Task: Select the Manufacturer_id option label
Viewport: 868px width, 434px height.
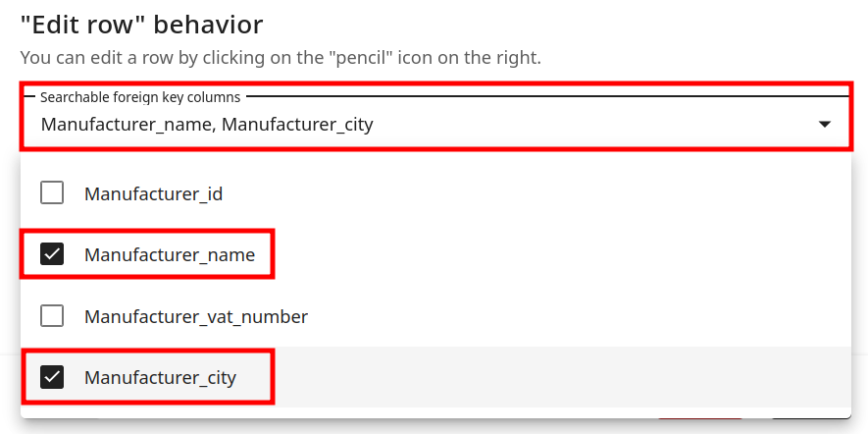Action: (x=153, y=193)
